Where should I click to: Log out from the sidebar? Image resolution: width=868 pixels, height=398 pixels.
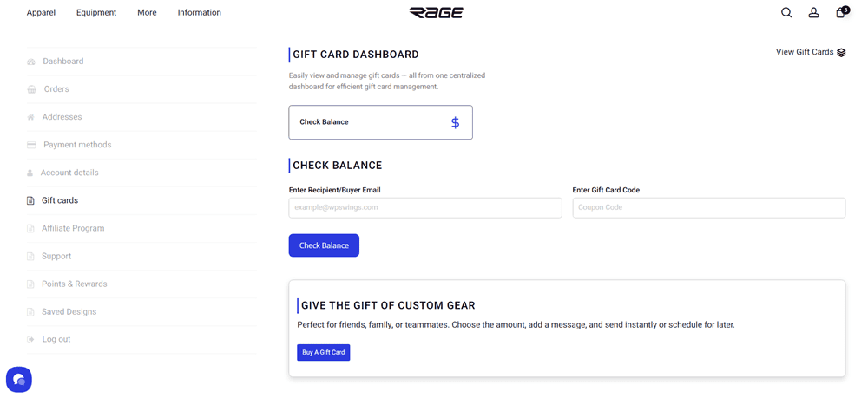pyautogui.click(x=56, y=339)
